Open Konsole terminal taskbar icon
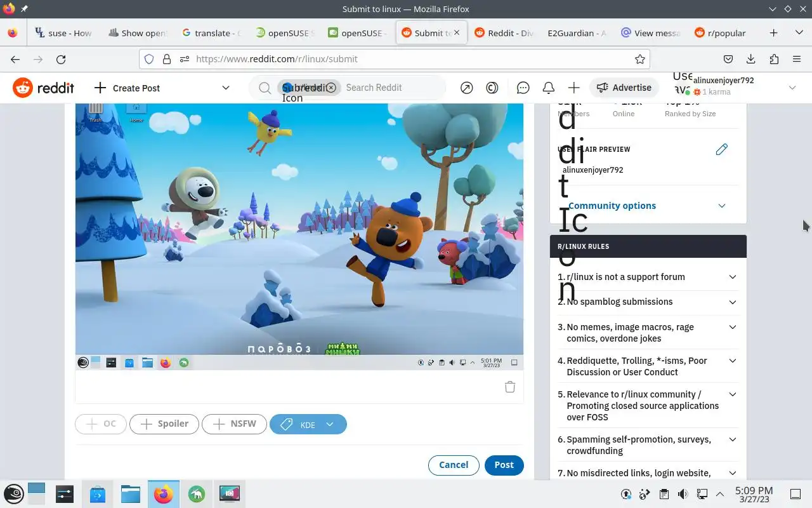Image resolution: width=812 pixels, height=508 pixels. pyautogui.click(x=64, y=493)
